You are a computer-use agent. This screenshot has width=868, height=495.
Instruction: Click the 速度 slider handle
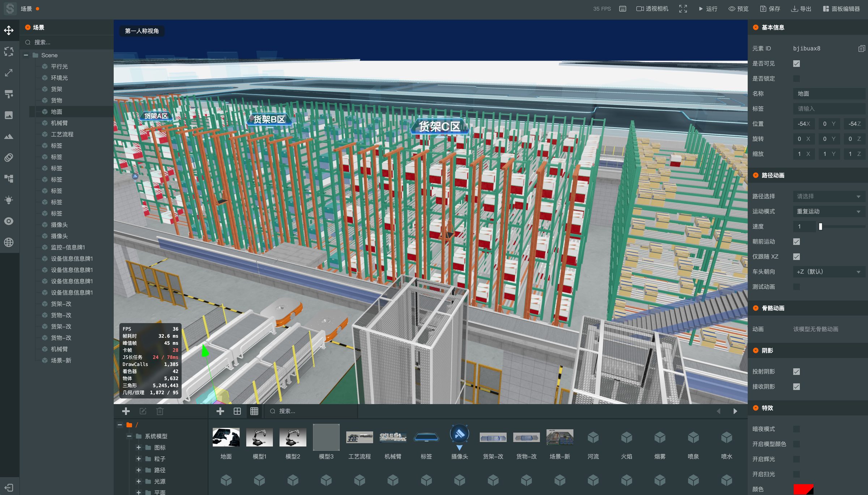820,227
